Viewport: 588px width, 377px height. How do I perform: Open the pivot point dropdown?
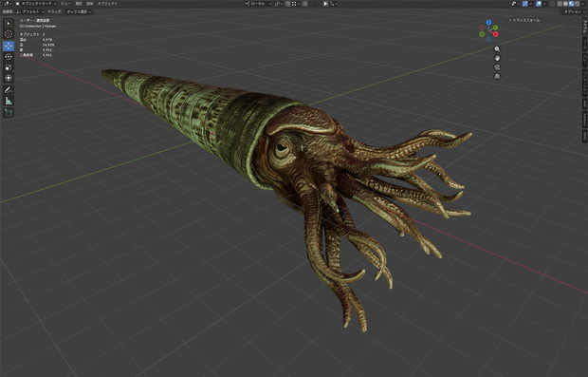[x=278, y=4]
